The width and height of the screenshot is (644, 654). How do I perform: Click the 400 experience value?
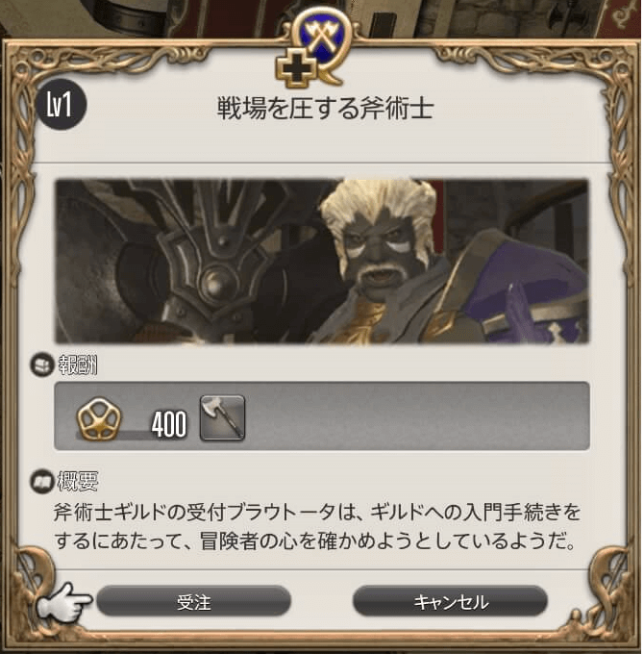[169, 424]
